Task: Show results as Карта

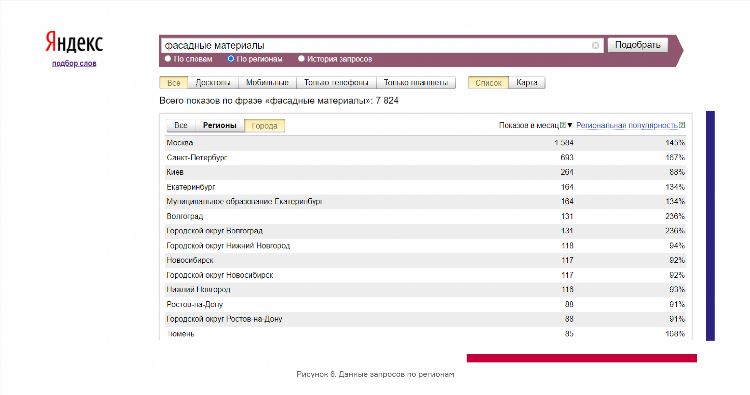Action: 527,83
